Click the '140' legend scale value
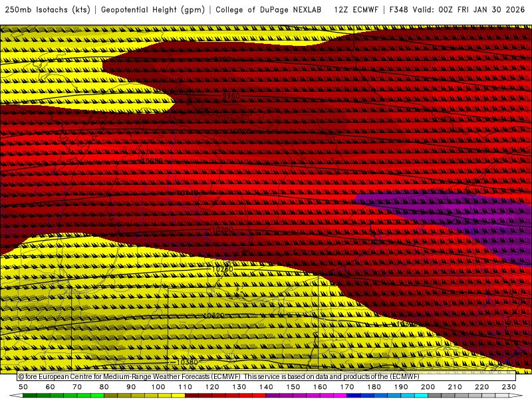 [266, 387]
